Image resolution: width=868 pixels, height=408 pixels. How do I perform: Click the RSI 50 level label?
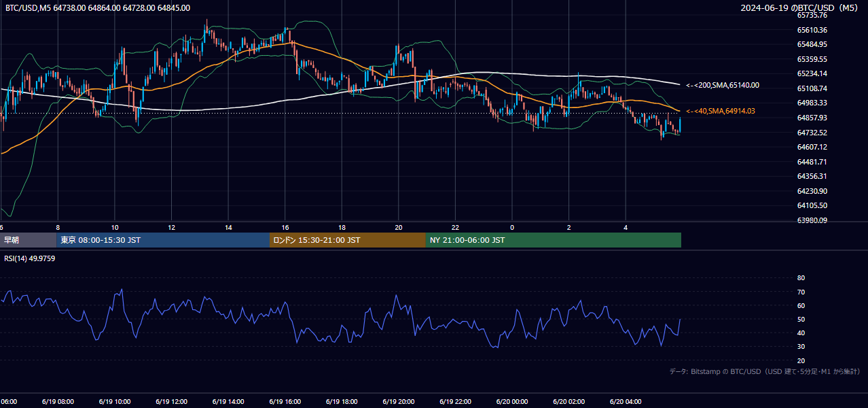tap(801, 319)
